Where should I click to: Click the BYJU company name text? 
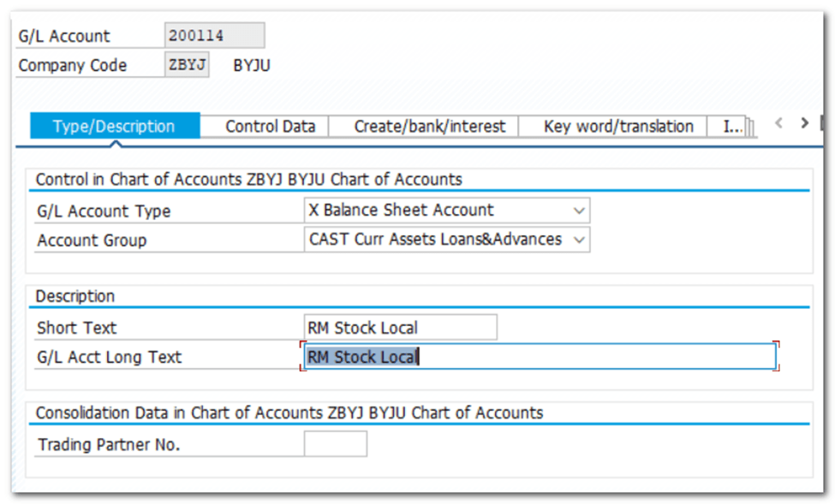(252, 65)
